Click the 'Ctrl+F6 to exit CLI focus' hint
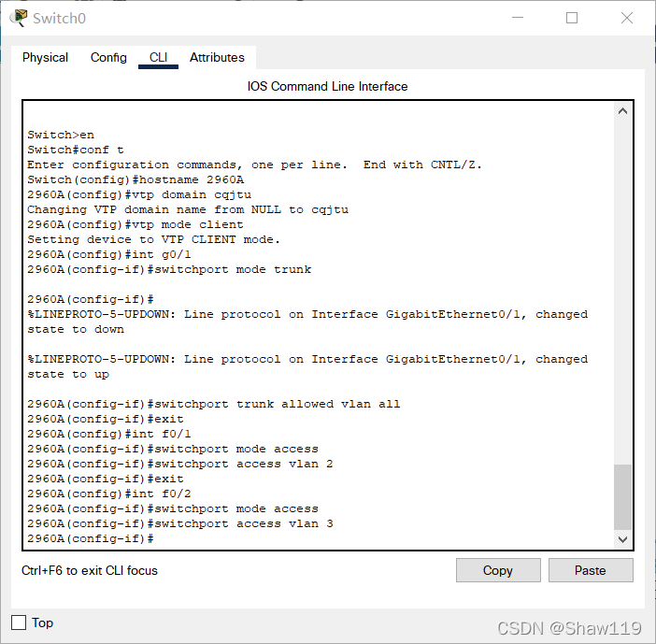The height and width of the screenshot is (644, 656). point(90,570)
